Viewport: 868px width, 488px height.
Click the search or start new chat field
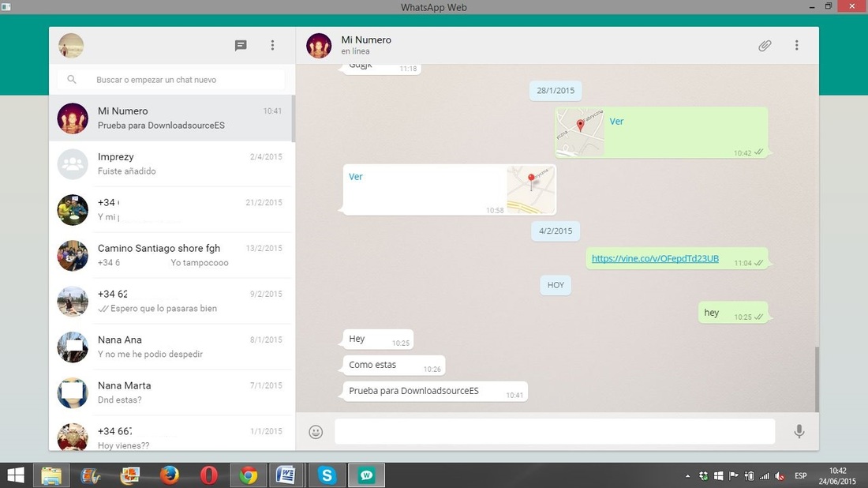171,80
